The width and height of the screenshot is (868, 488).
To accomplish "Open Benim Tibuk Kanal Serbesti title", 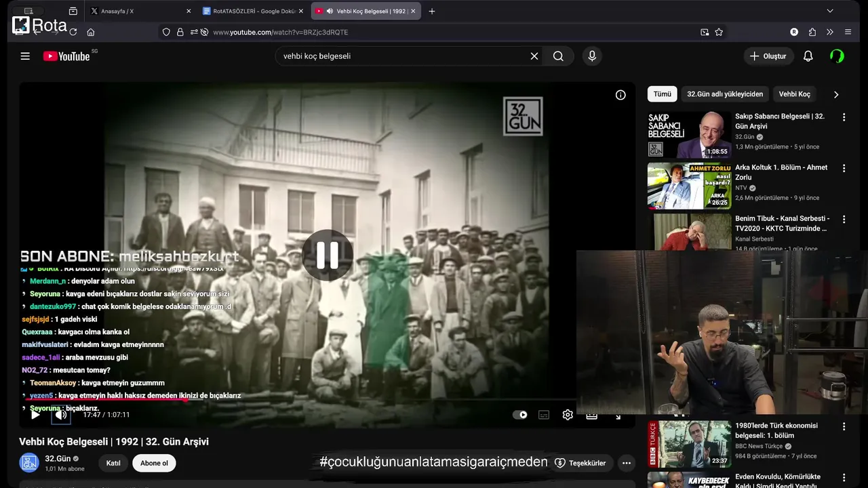I will tap(783, 224).
